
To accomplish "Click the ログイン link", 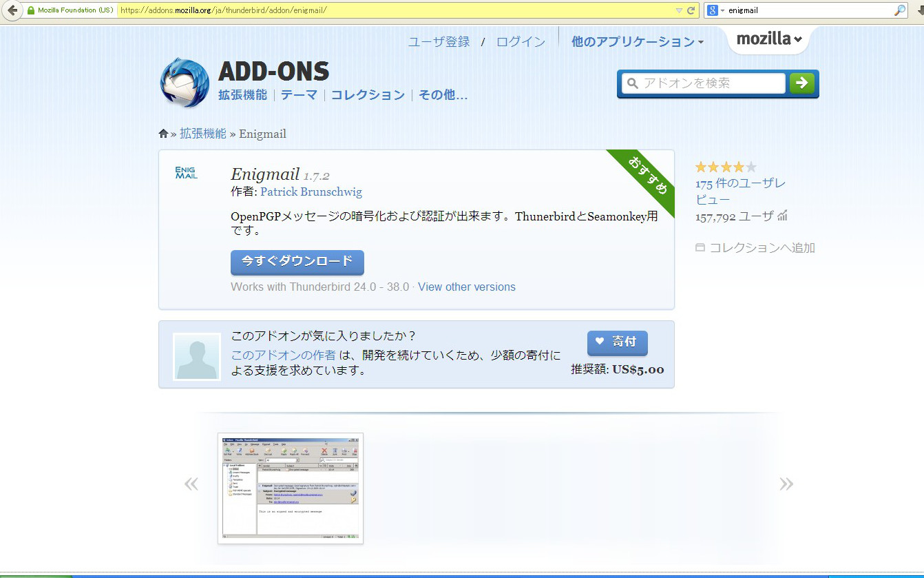I will coord(521,42).
